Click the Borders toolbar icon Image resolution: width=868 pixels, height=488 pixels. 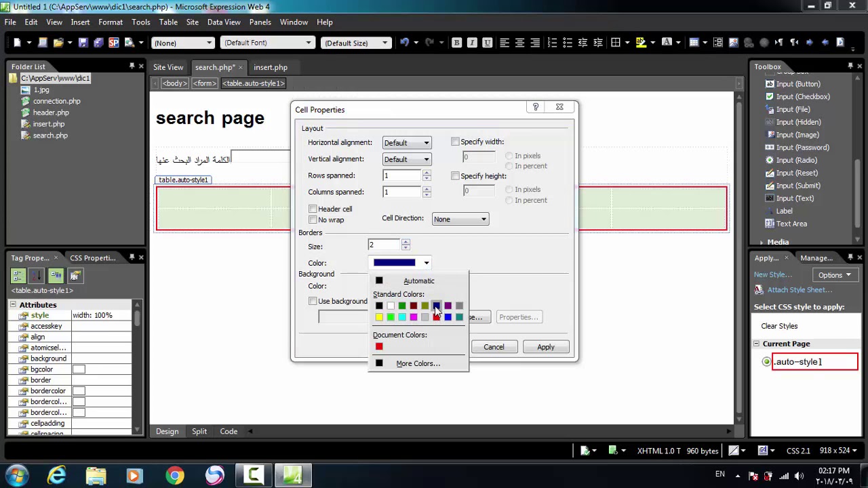(616, 43)
